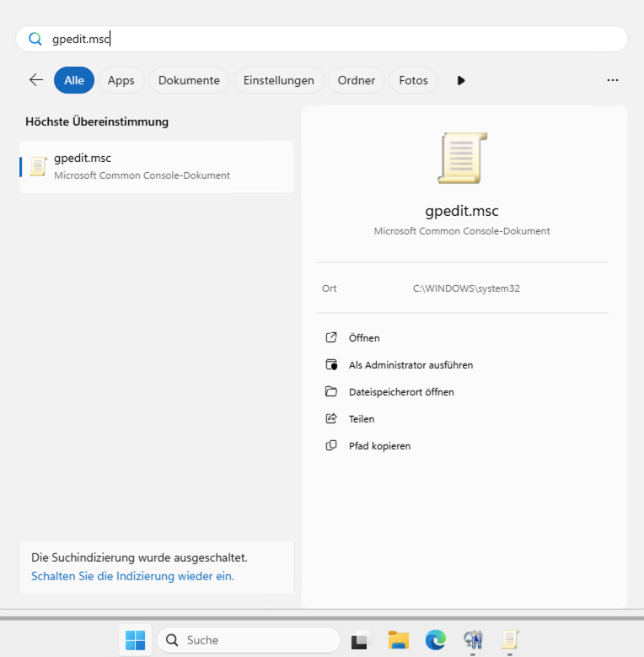Select Als Administrator ausführen
644x657 pixels.
click(x=411, y=365)
